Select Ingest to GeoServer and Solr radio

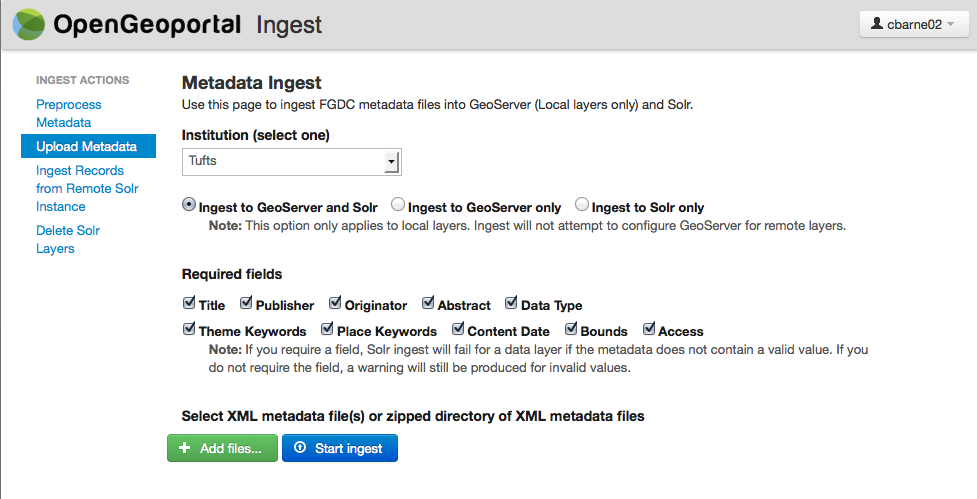[x=189, y=204]
